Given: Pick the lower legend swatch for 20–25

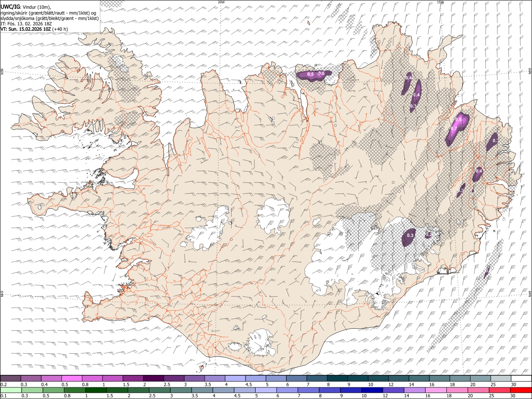Looking at the screenshot, I should pyautogui.click(x=478, y=390).
